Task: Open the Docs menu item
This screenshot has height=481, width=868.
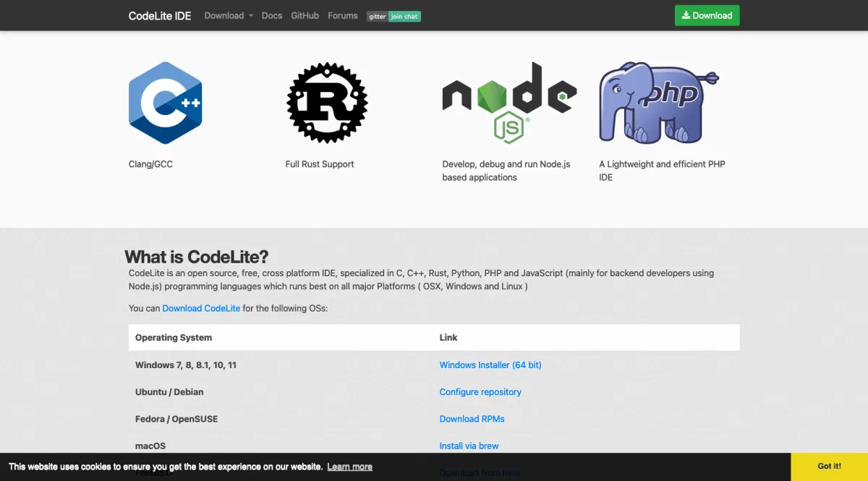Action: 272,15
